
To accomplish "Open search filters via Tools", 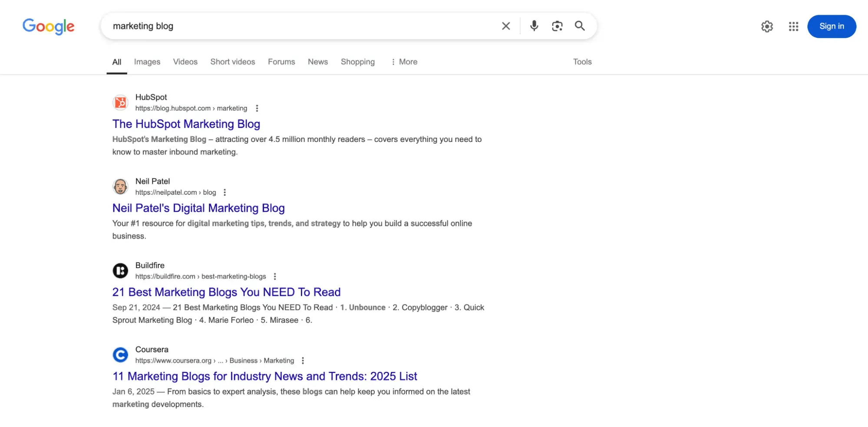I will pos(582,62).
